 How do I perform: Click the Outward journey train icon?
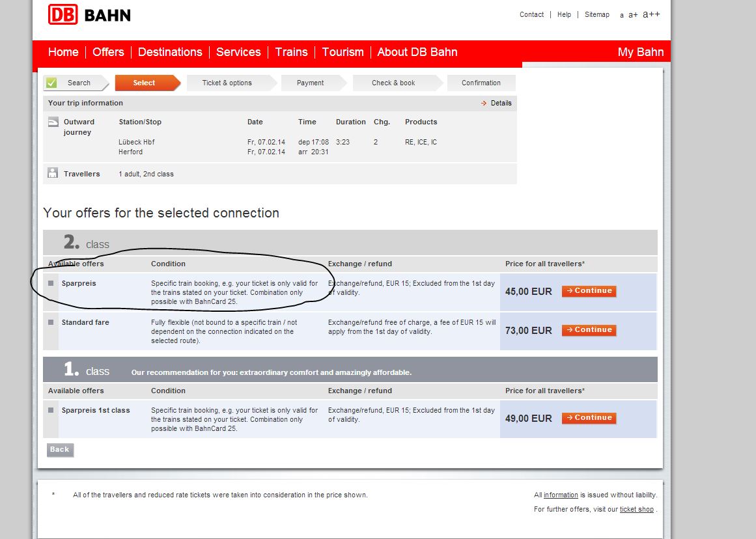(x=53, y=122)
